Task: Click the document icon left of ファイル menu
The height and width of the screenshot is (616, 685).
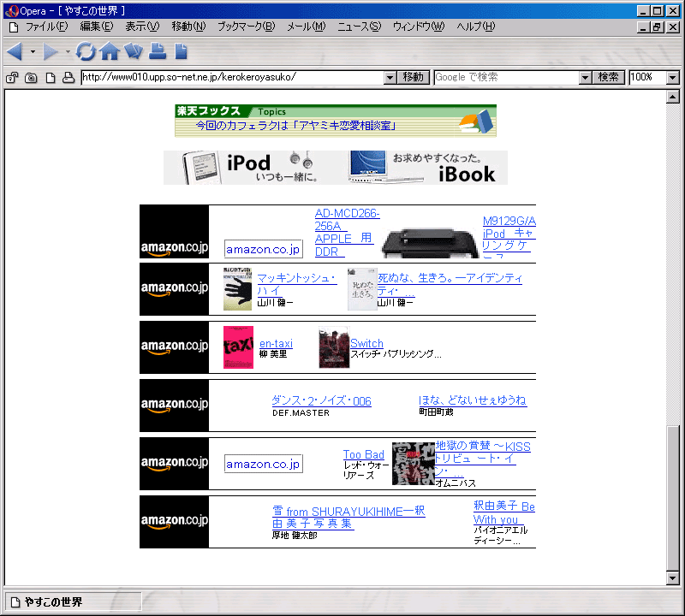Action: point(14,27)
